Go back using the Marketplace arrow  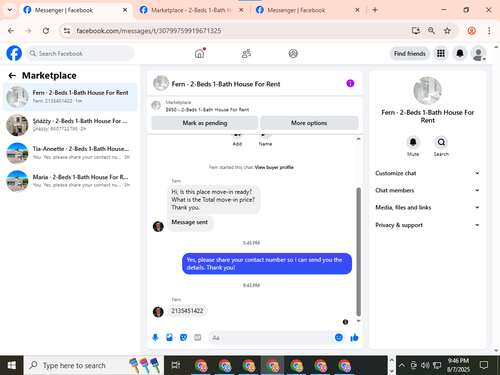(12, 76)
